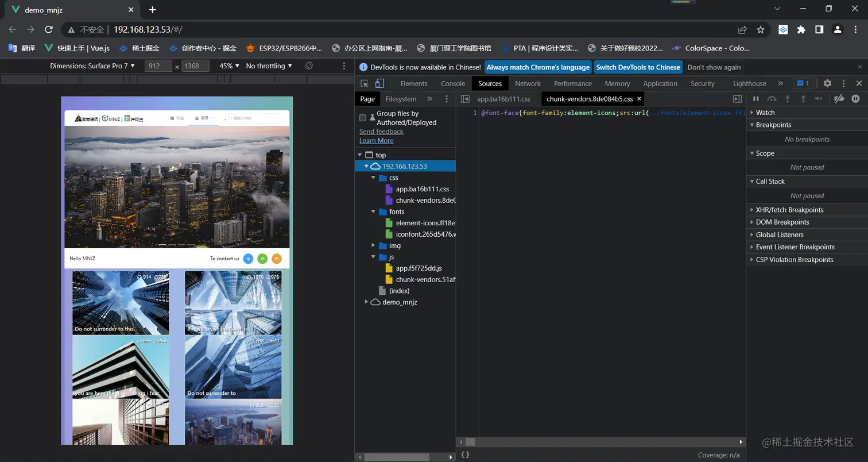This screenshot has height=462, width=868.
Task: Pretty print the source with braces icon
Action: [466, 455]
